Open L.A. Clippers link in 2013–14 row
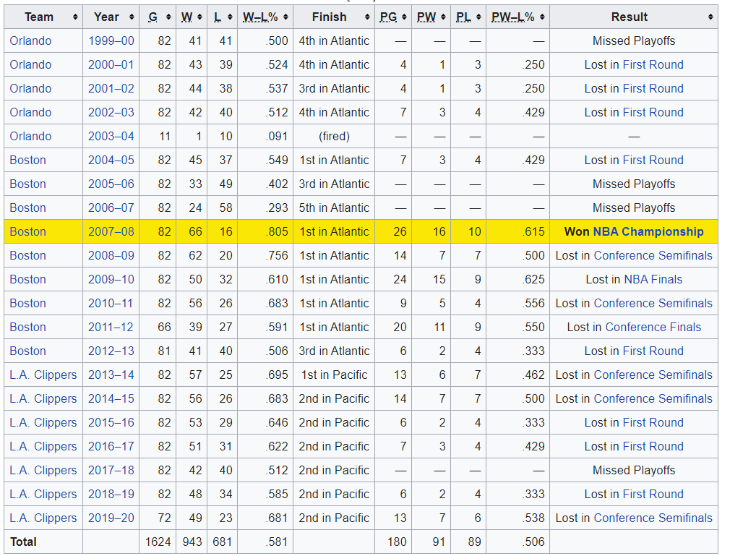Viewport: 756px width, 556px height. coord(43,375)
